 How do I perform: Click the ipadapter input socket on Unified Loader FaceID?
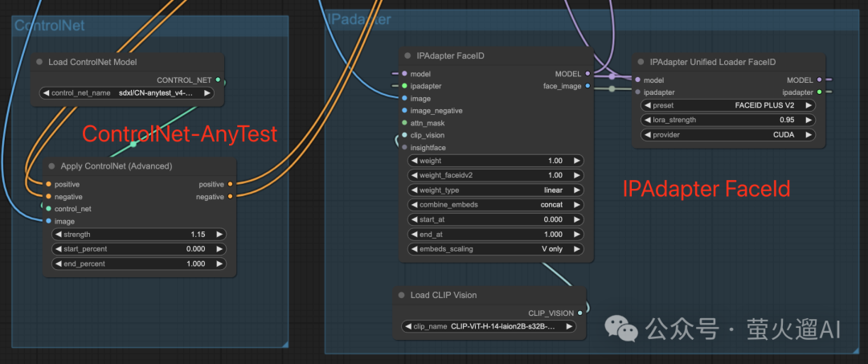638,92
